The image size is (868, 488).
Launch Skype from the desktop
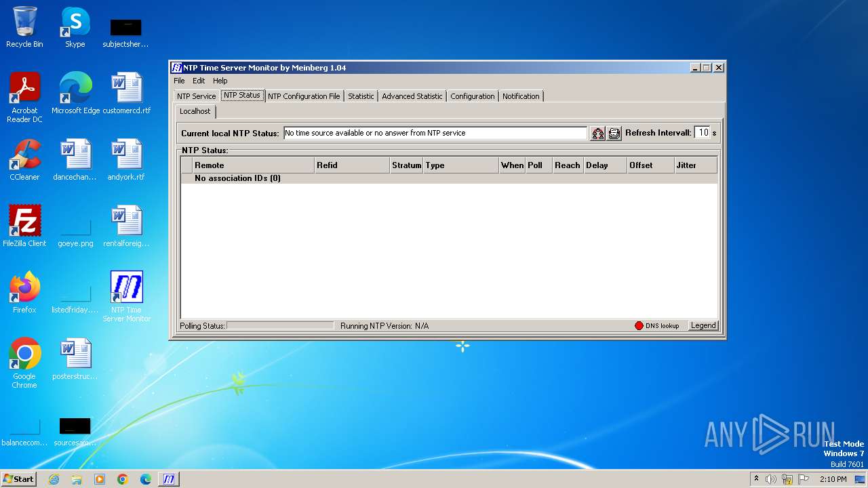tap(75, 27)
